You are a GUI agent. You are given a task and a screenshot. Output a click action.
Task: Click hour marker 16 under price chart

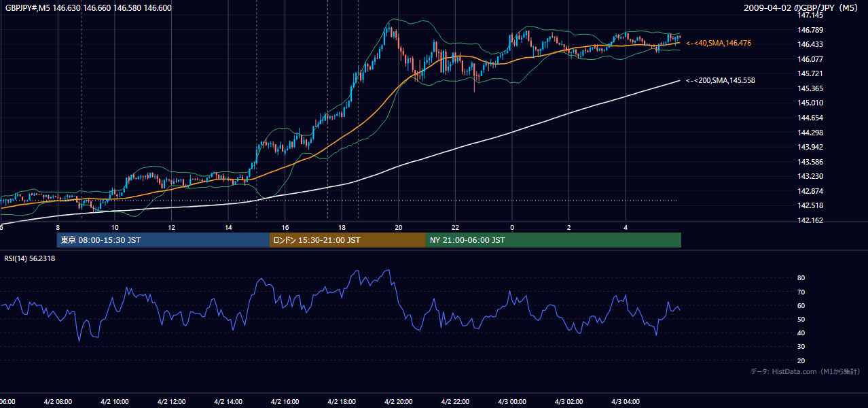(x=285, y=227)
